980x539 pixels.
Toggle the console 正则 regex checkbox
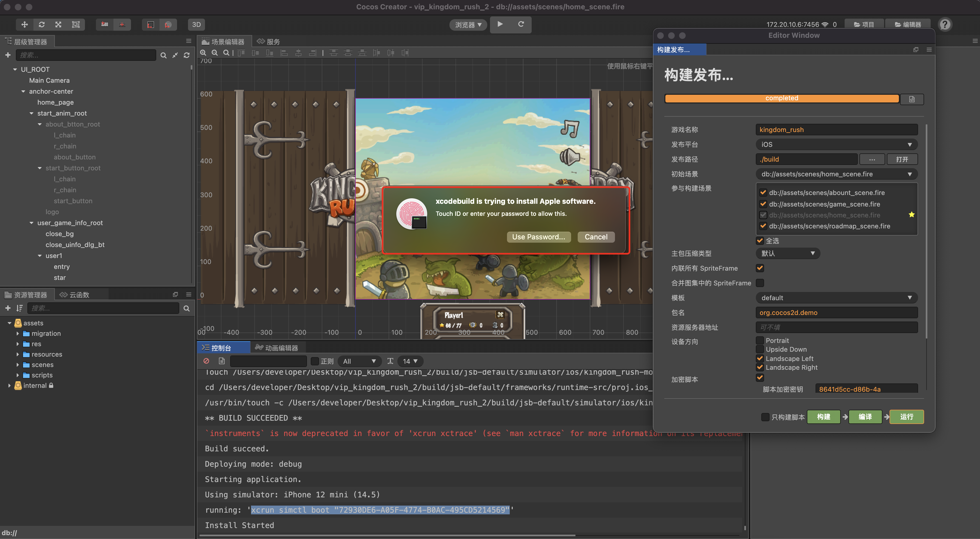[315, 361]
